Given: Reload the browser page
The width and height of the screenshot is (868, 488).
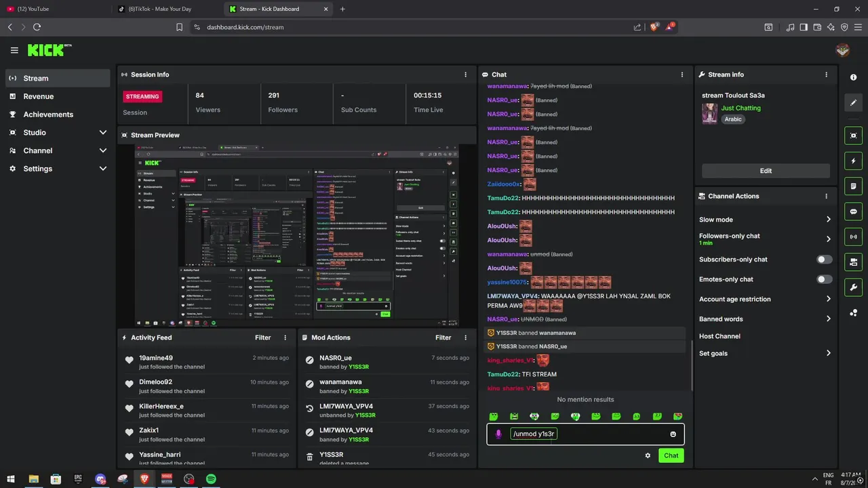Looking at the screenshot, I should 37,27.
